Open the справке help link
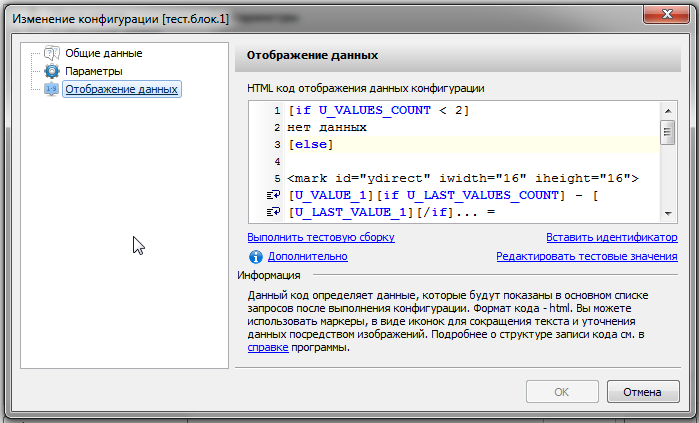The height and width of the screenshot is (423, 699). point(268,347)
